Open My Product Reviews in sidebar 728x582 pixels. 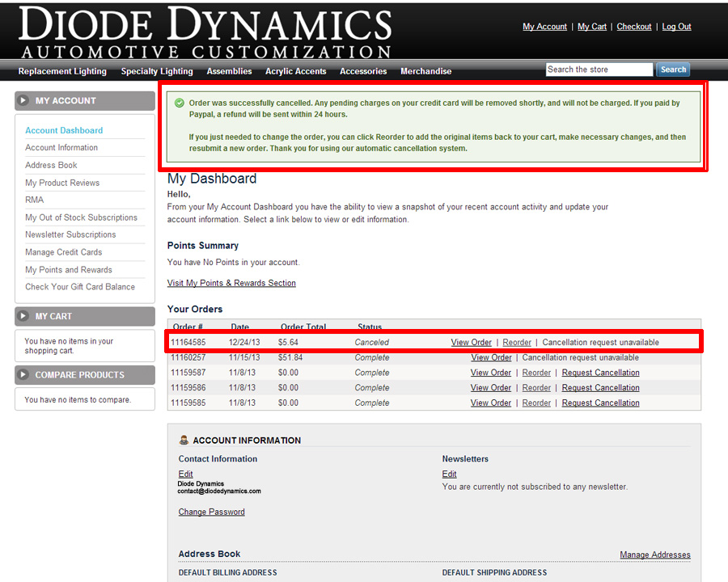pyautogui.click(x=62, y=183)
